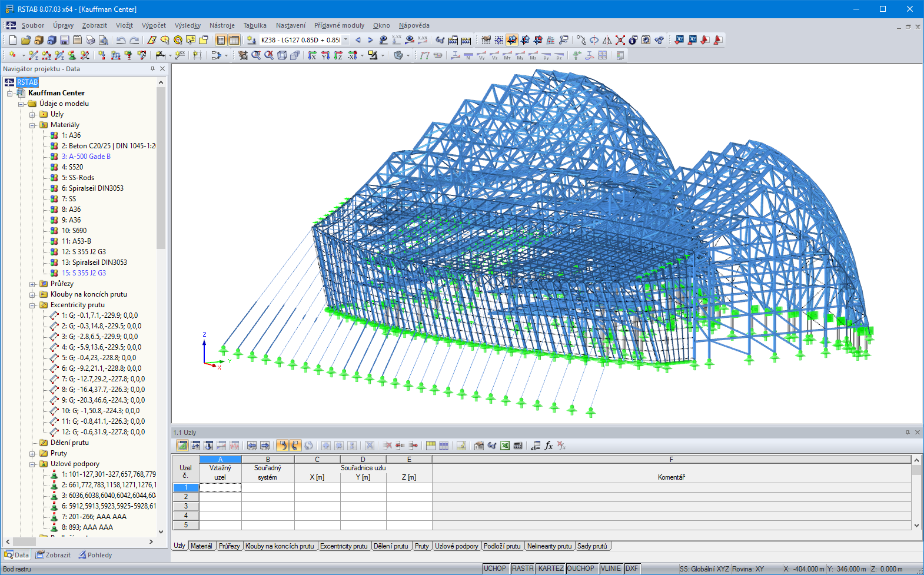Open Excel export in table toolbar
The image size is (924, 575).
pyautogui.click(x=505, y=446)
